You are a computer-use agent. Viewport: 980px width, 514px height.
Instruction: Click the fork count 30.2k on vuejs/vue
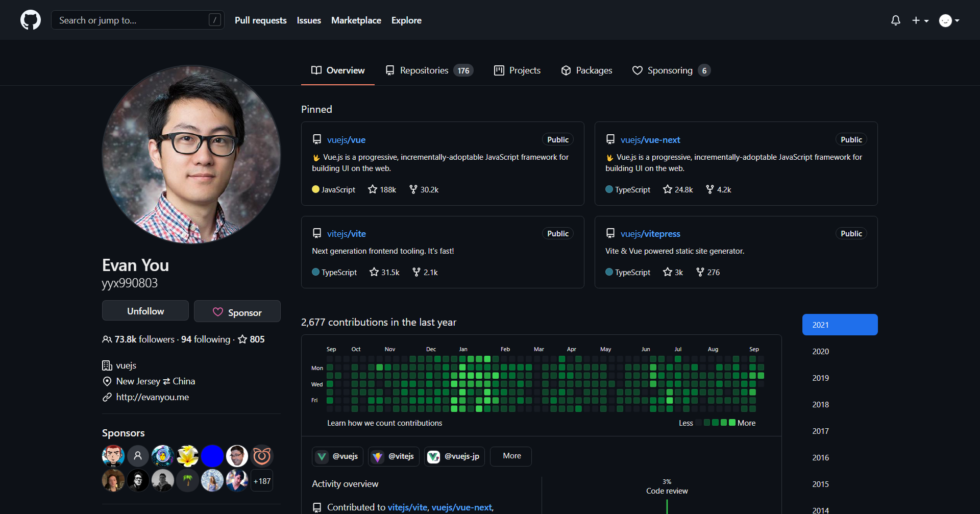pyautogui.click(x=424, y=189)
